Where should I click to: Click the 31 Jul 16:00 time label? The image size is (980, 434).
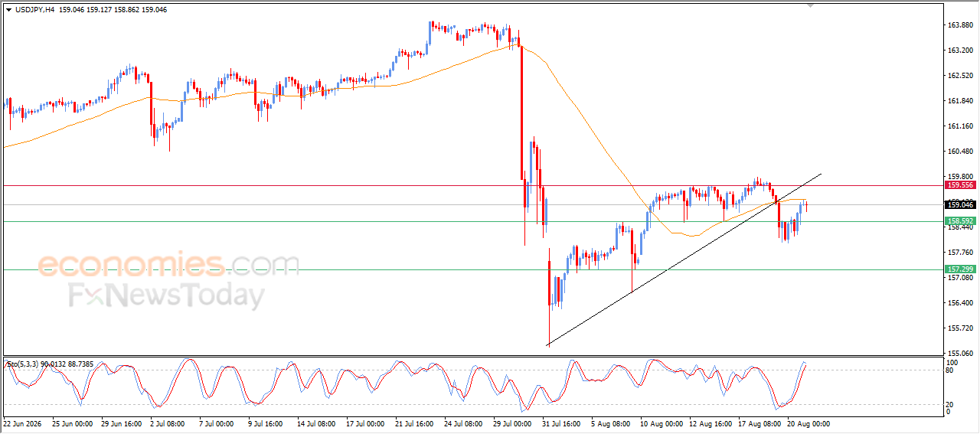(x=562, y=423)
